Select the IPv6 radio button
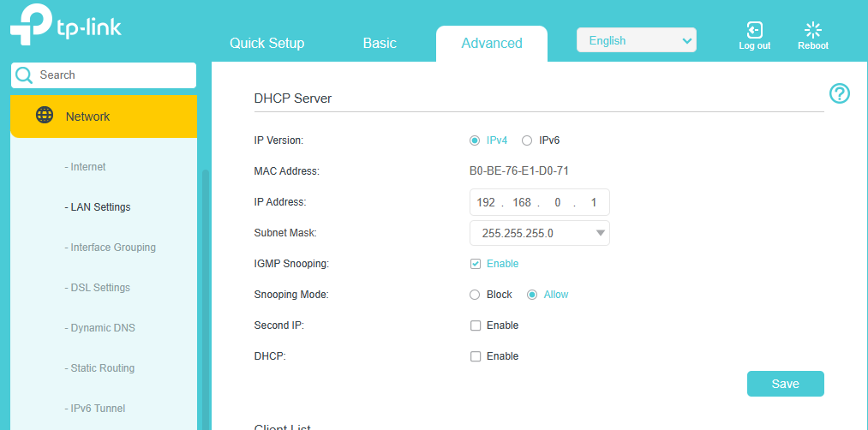 pos(527,140)
